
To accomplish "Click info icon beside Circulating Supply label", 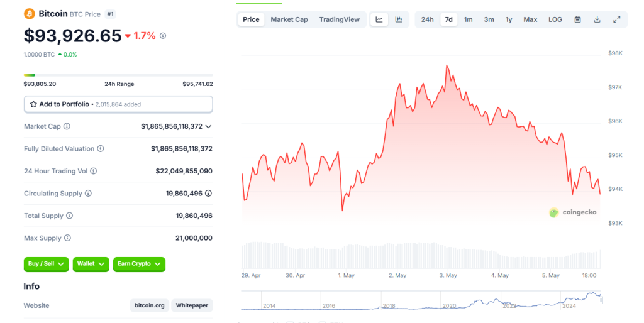I will 88,194.
